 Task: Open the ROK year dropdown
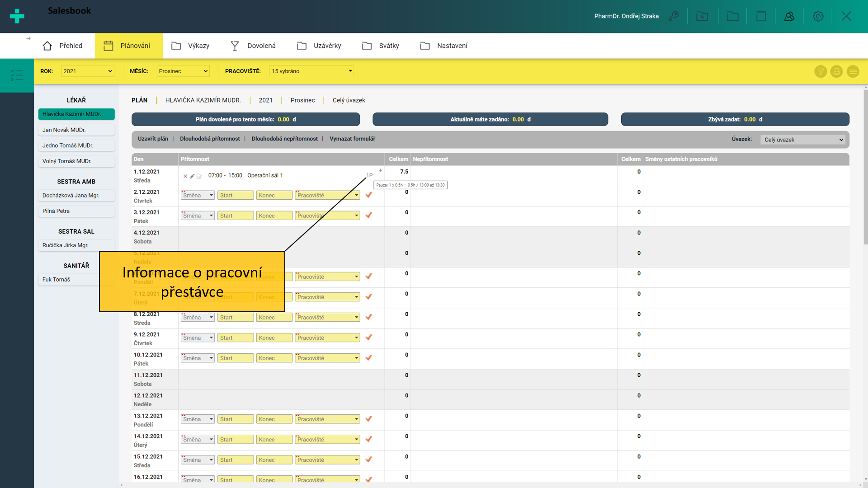[x=88, y=71]
